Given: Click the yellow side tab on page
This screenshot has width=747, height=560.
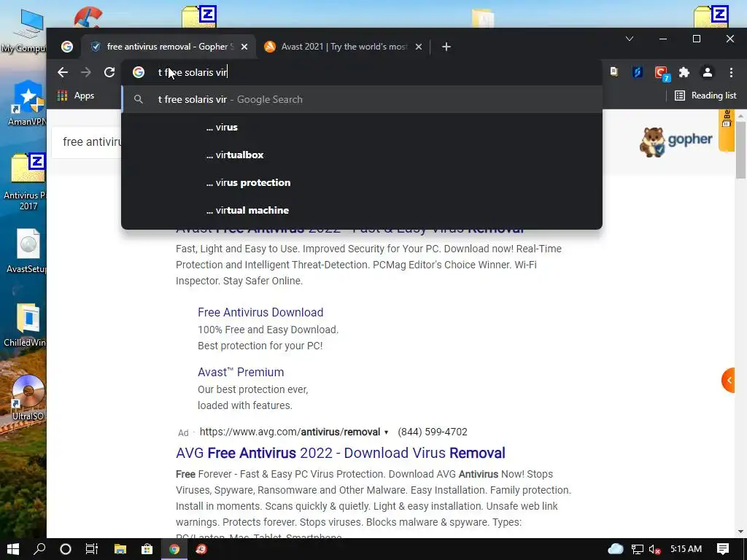Looking at the screenshot, I should pos(727,130).
